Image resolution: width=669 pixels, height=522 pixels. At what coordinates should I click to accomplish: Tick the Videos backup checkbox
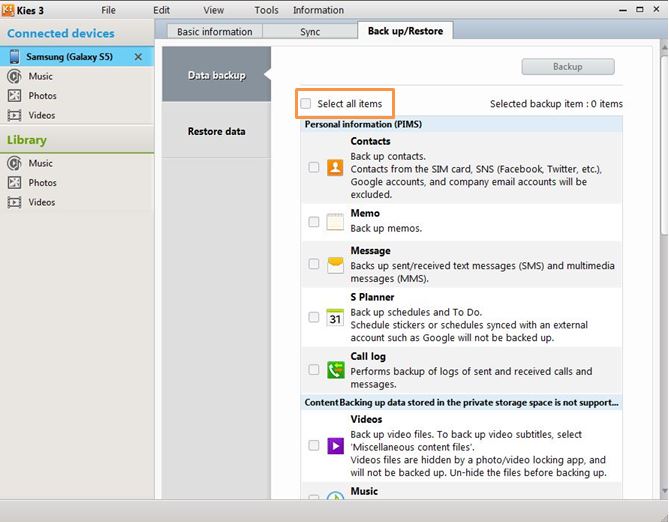point(314,446)
